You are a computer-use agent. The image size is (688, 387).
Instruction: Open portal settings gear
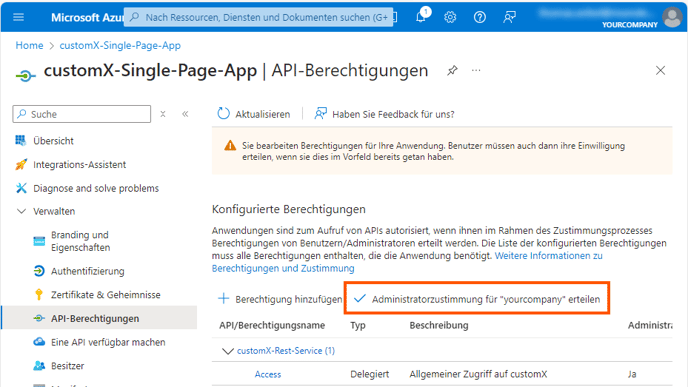450,17
